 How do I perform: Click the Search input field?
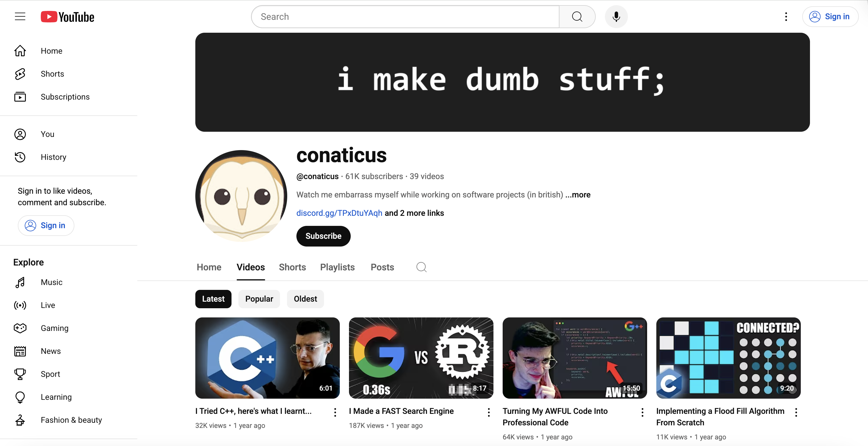404,16
